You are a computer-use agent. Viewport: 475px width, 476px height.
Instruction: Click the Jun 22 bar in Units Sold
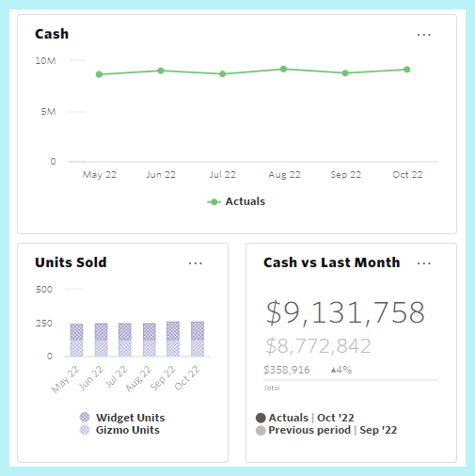coord(101,340)
